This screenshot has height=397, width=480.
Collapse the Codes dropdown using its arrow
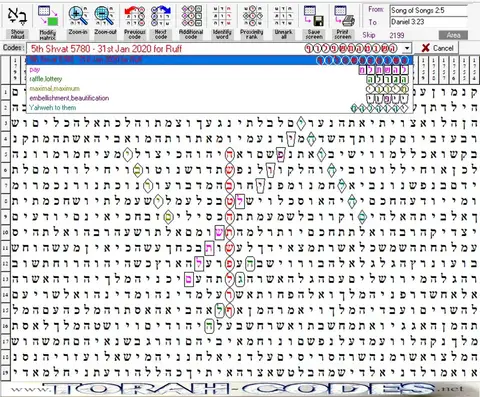click(407, 49)
